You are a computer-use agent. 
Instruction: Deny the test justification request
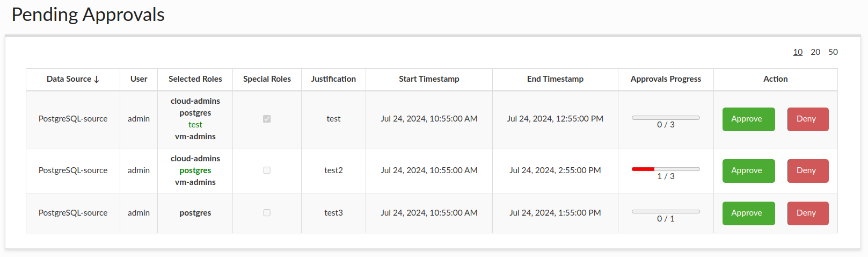coord(807,119)
